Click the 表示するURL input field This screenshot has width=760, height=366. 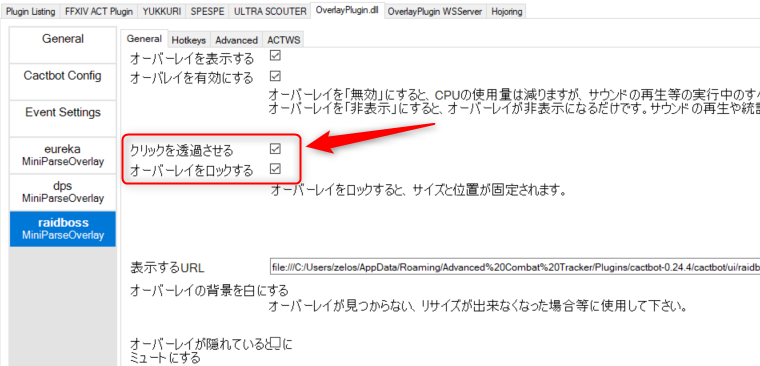[515, 267]
